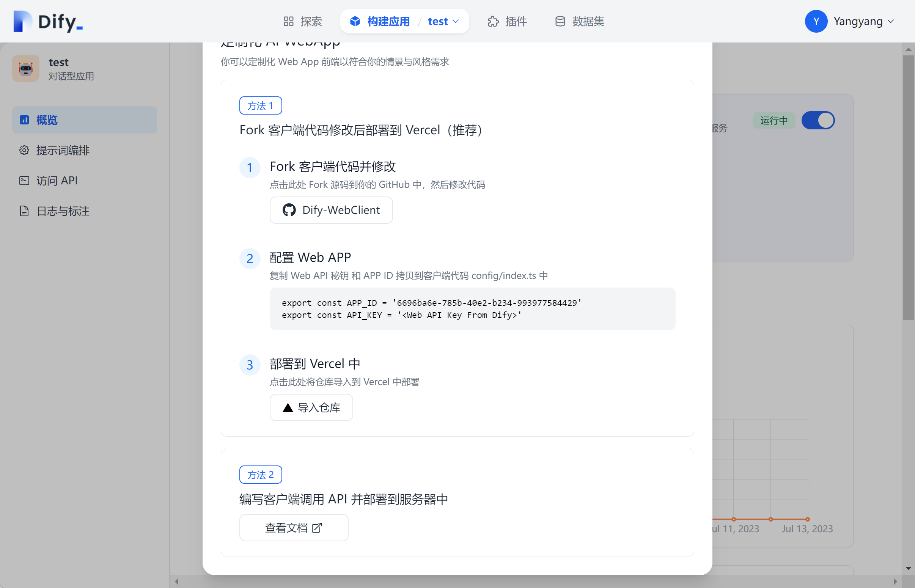This screenshot has width=915, height=588.
Task: Select the 概览 overview sidebar icon
Action: pos(24,119)
